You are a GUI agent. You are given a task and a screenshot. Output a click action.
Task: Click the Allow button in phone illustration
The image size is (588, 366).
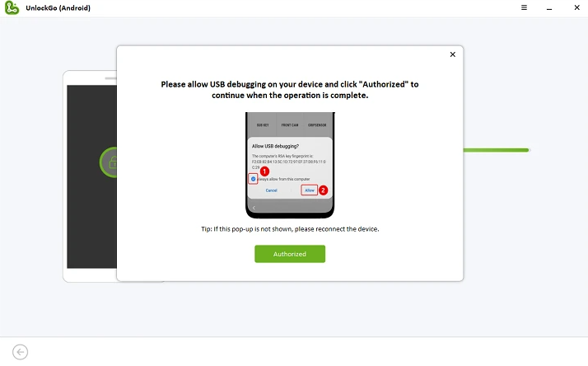click(x=310, y=190)
